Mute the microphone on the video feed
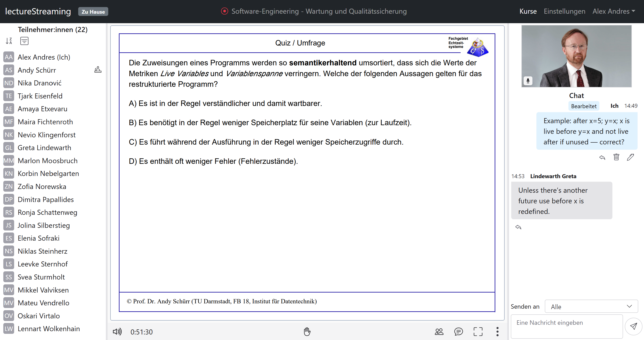Viewport: 644px width, 340px height. [x=528, y=80]
